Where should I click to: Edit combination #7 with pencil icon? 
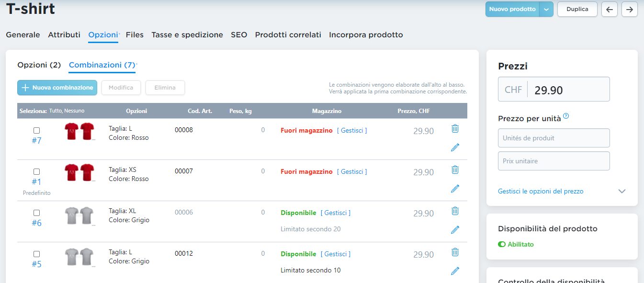click(455, 147)
